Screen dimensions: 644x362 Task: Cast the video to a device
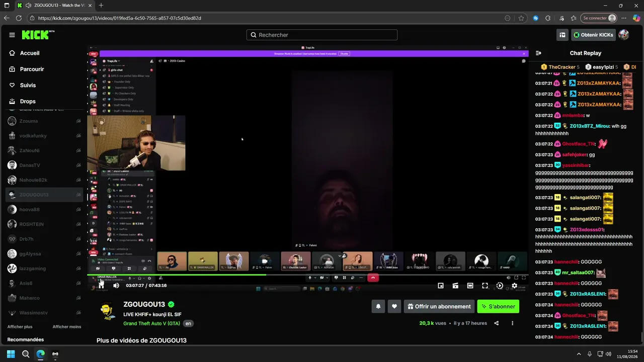coord(455,286)
